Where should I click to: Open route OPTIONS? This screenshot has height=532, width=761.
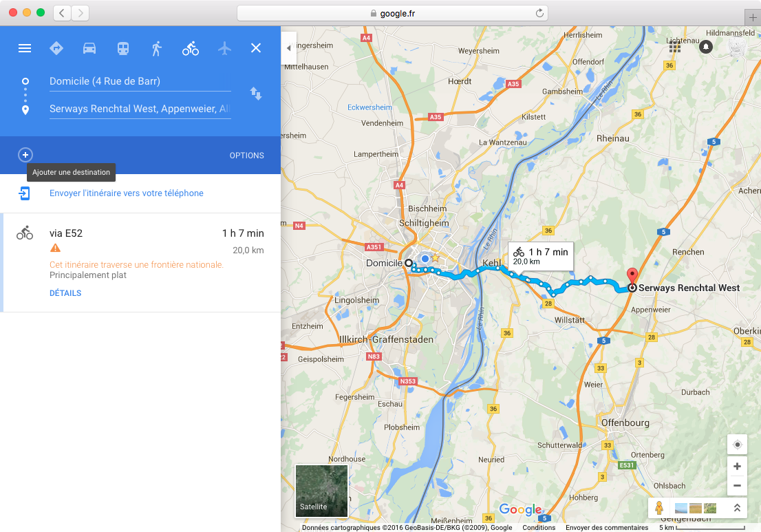point(246,156)
